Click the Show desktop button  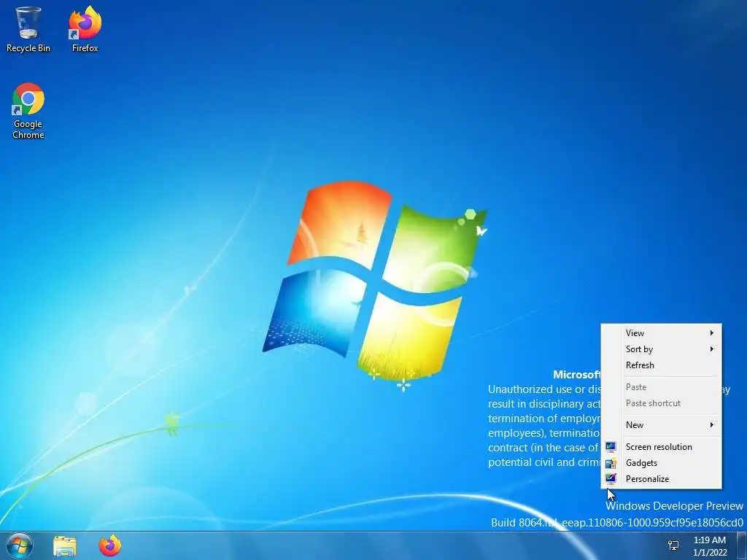click(742, 545)
